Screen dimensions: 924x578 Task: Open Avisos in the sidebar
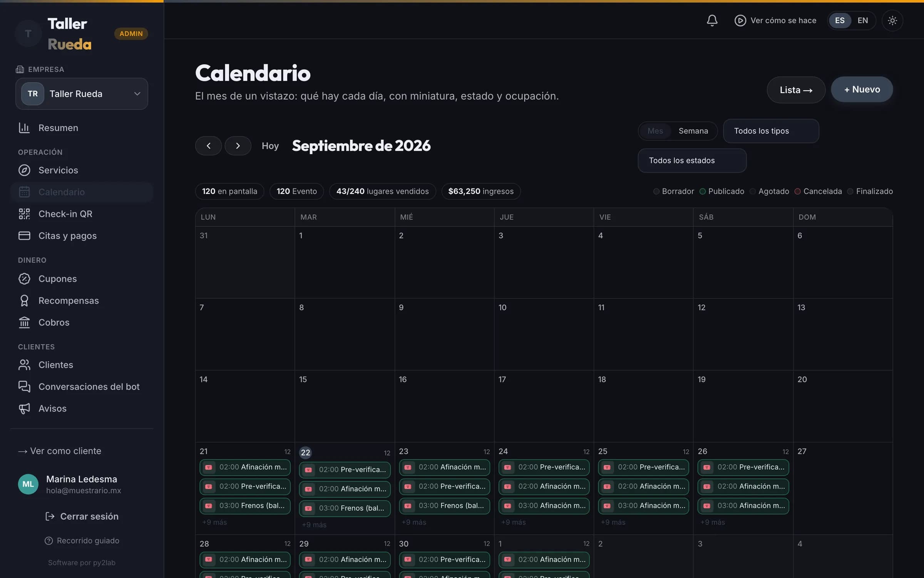click(x=82, y=408)
